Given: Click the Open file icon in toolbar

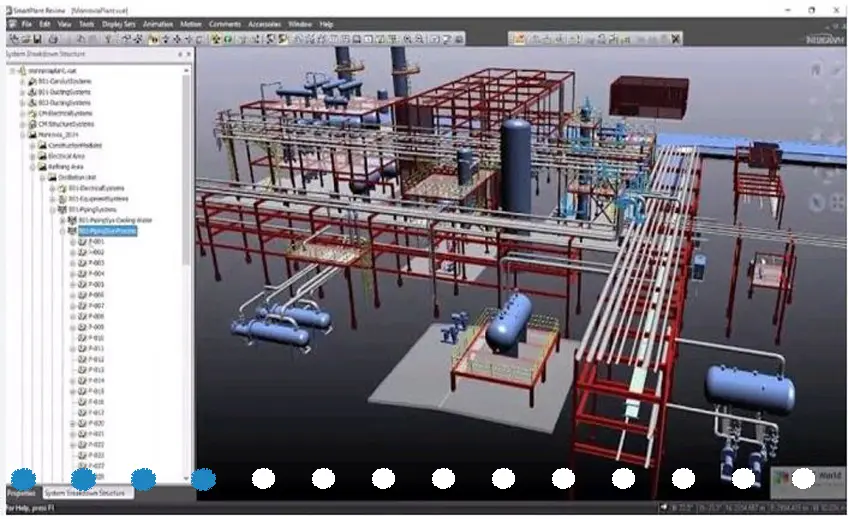Looking at the screenshot, I should click(25, 39).
